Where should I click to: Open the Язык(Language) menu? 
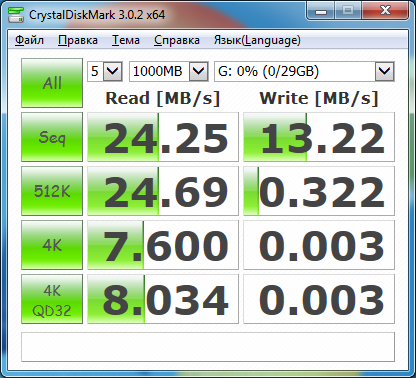coord(257,40)
